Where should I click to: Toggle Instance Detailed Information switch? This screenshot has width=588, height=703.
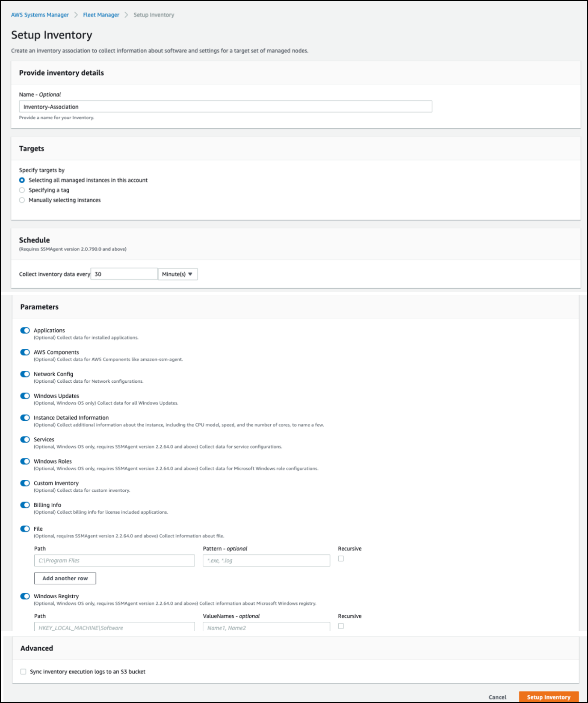pos(25,418)
